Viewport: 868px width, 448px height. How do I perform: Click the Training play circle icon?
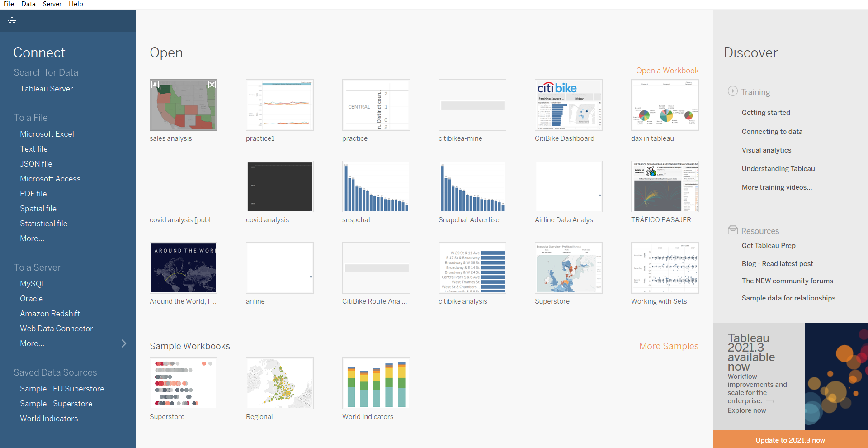(732, 91)
